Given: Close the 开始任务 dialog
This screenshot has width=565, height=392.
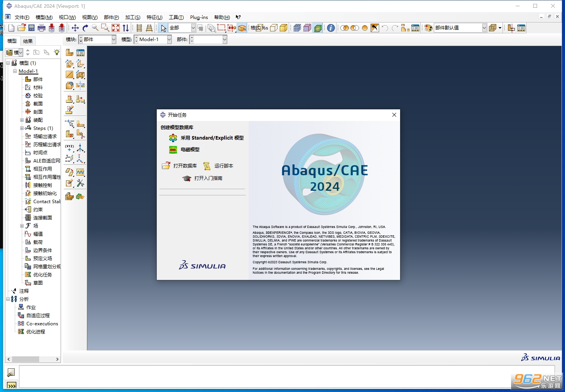Looking at the screenshot, I should tap(394, 115).
